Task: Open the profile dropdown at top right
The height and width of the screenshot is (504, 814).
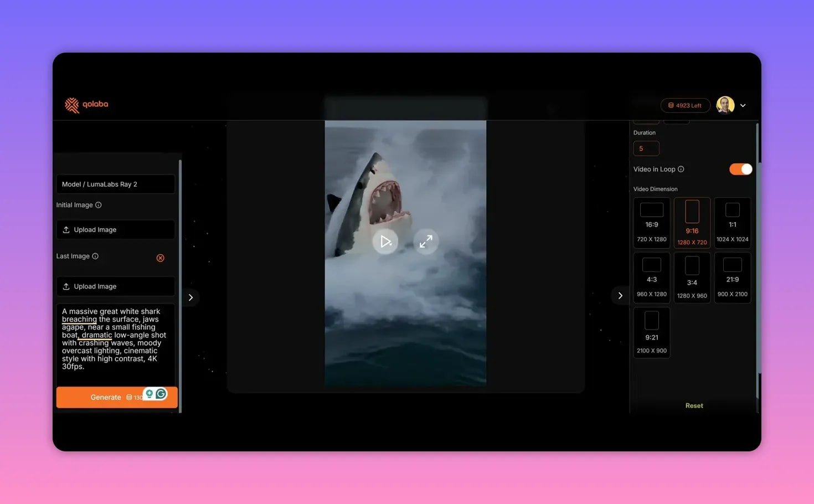Action: coord(743,105)
